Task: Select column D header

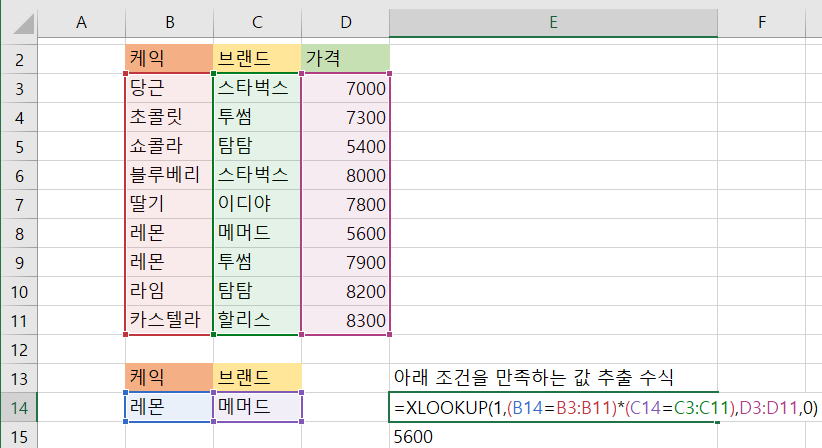Action: 345,23
